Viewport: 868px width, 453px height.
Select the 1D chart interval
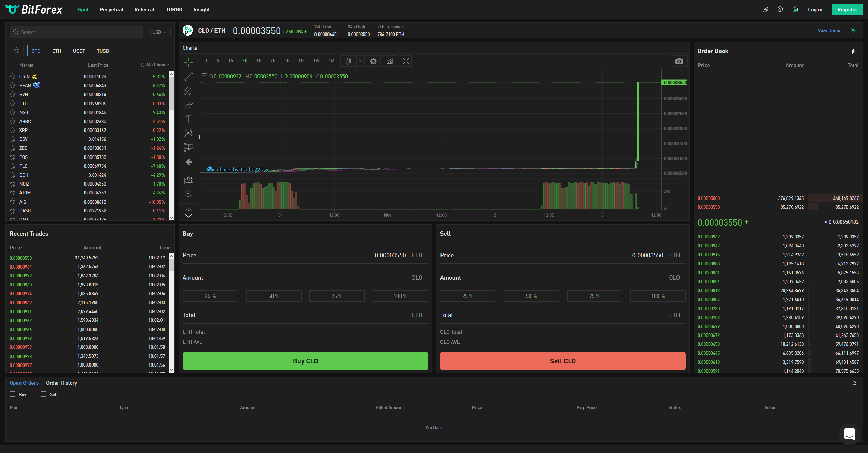[301, 61]
